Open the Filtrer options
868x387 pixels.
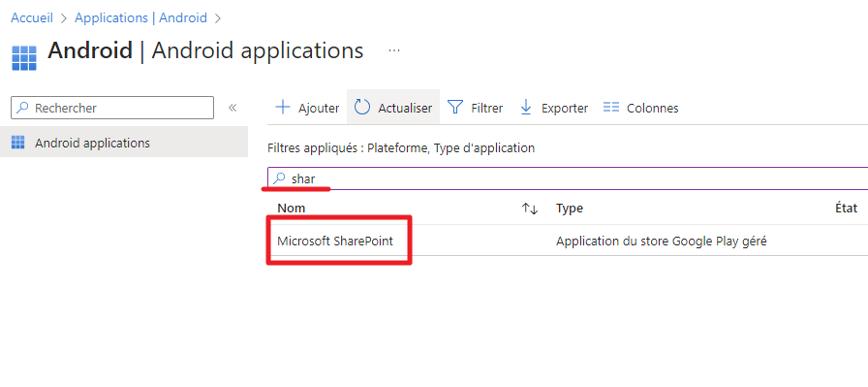475,108
